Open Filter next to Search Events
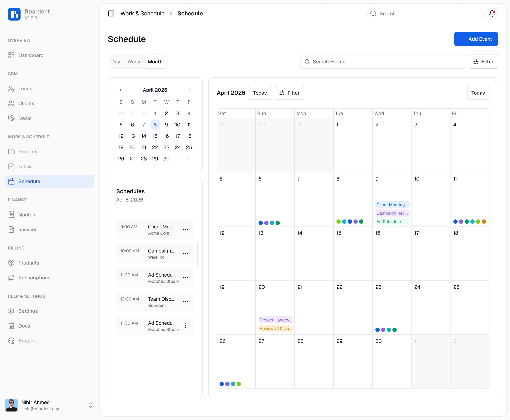 point(483,62)
